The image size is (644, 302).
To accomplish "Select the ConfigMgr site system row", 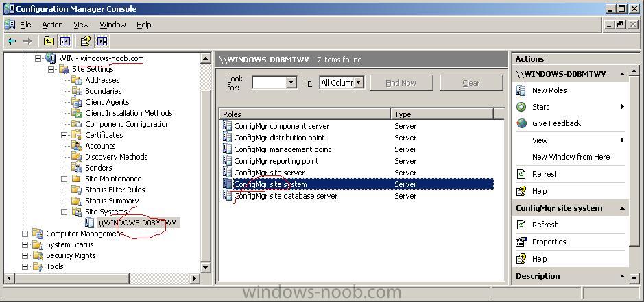I will 357,184.
